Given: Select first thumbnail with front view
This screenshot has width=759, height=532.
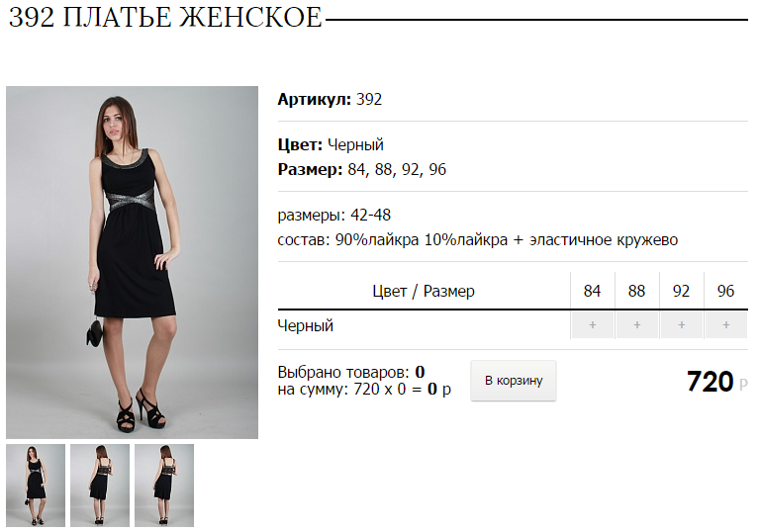Looking at the screenshot, I should [x=36, y=486].
